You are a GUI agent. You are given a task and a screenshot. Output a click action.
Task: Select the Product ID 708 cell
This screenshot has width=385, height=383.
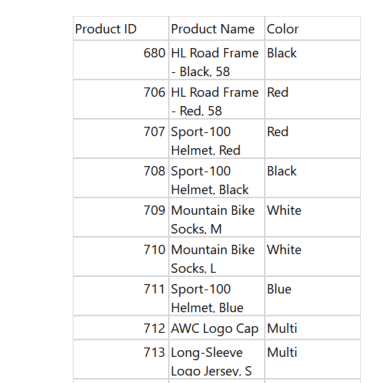coord(121,178)
